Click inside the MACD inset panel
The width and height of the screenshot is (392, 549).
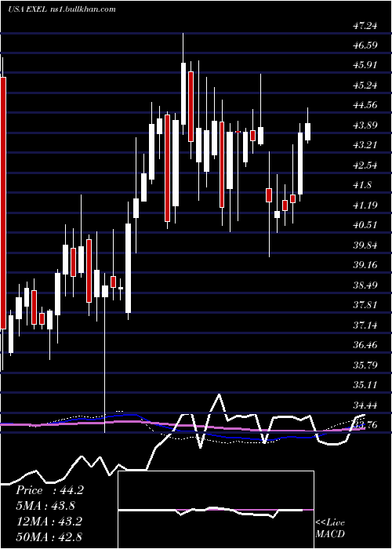click(216, 510)
